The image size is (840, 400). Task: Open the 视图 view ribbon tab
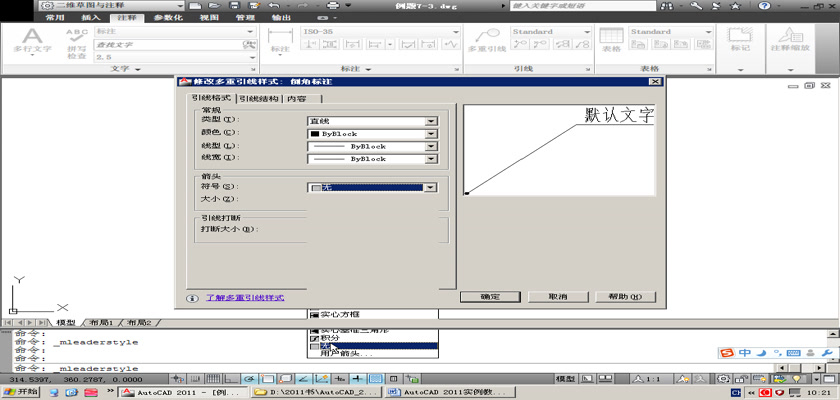tap(209, 17)
